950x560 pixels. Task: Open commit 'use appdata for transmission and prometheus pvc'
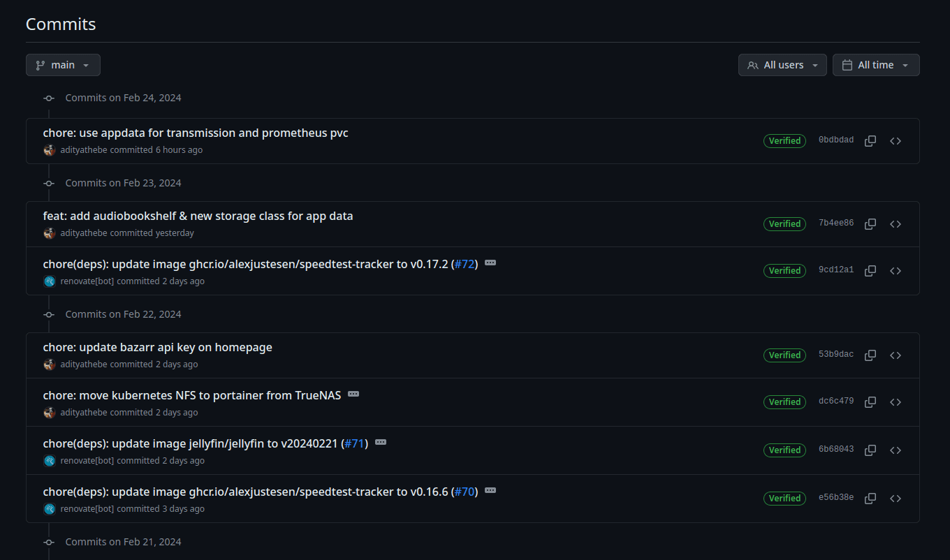(196, 133)
